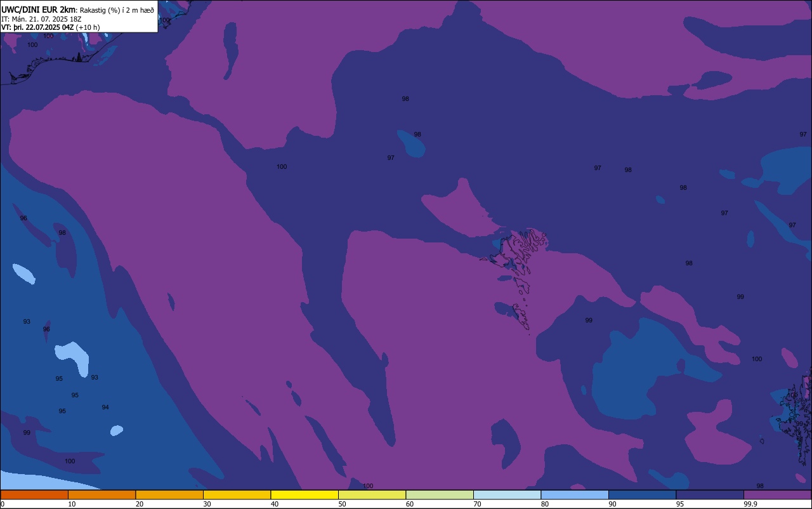Click the '70' tick label in the legend
The height and width of the screenshot is (509, 812).
477,504
